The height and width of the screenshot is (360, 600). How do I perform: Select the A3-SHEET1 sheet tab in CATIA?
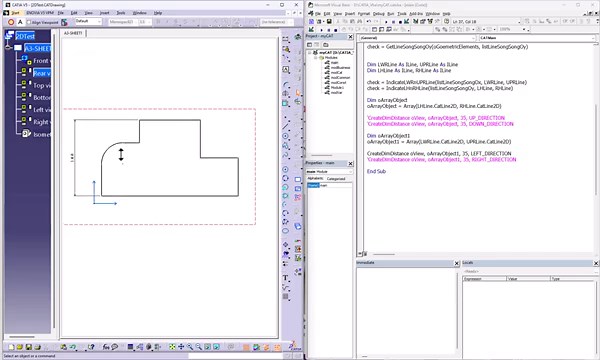coord(73,33)
